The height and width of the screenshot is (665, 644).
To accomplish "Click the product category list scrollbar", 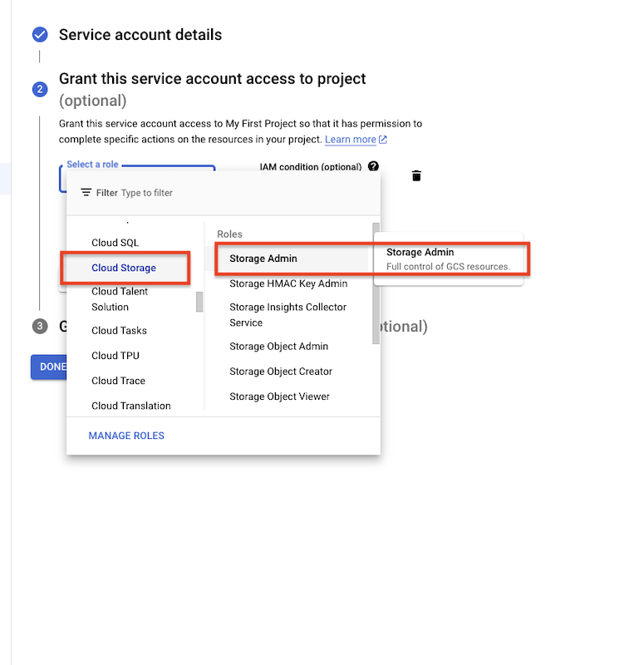I will click(x=199, y=302).
